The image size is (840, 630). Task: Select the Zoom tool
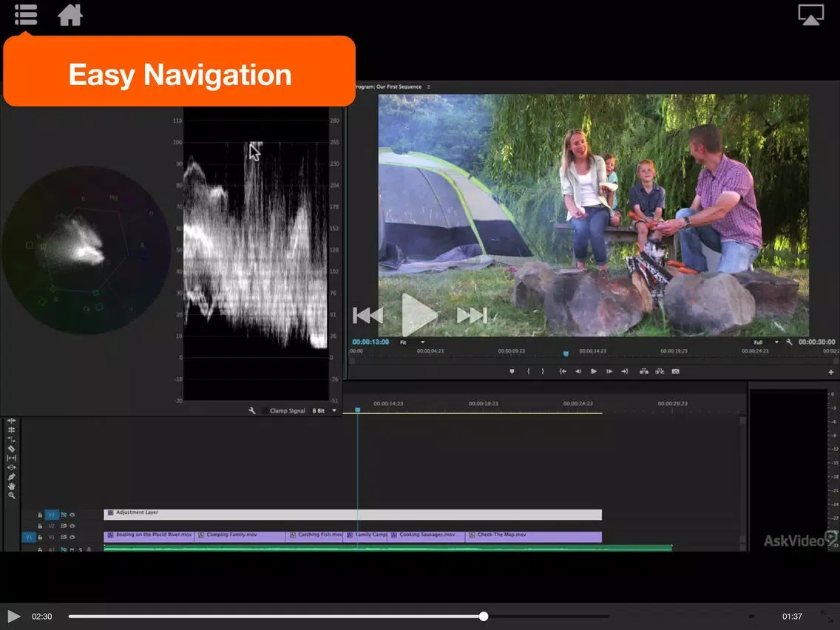(11, 495)
